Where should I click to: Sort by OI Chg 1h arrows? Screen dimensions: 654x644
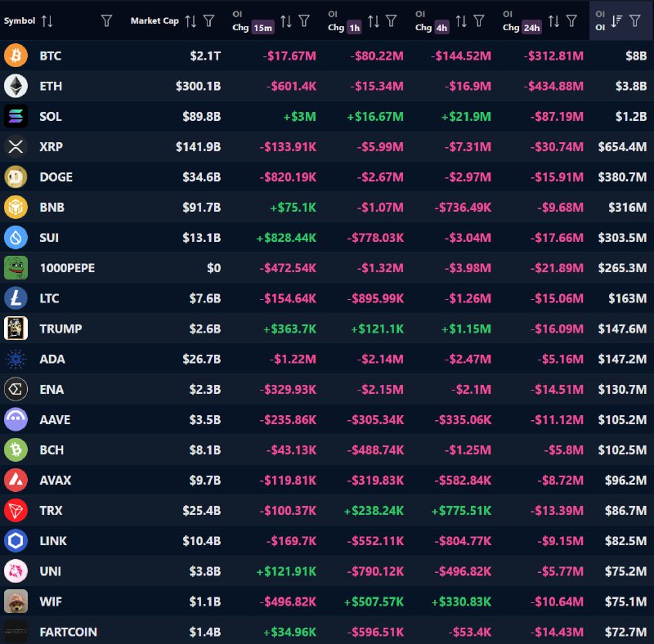(374, 21)
